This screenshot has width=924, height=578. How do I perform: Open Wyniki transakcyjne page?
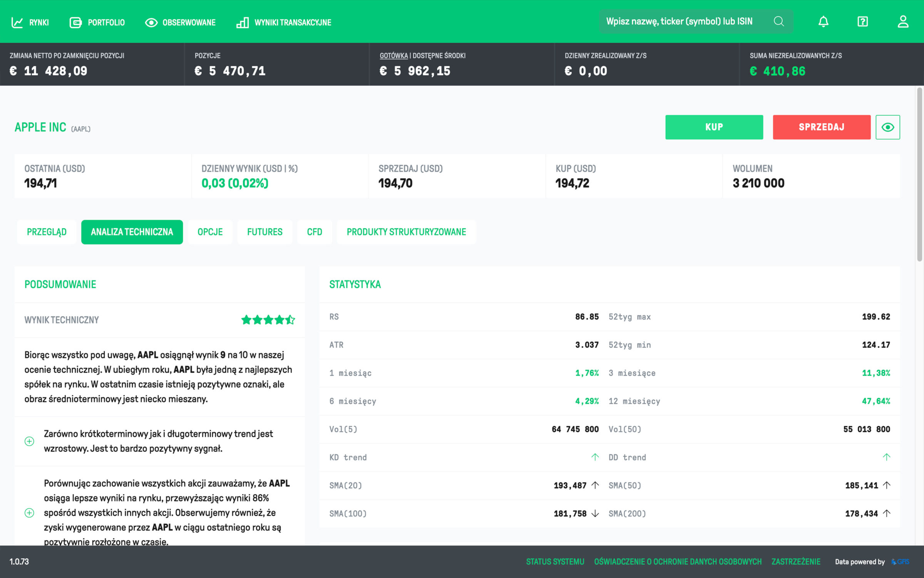[284, 22]
